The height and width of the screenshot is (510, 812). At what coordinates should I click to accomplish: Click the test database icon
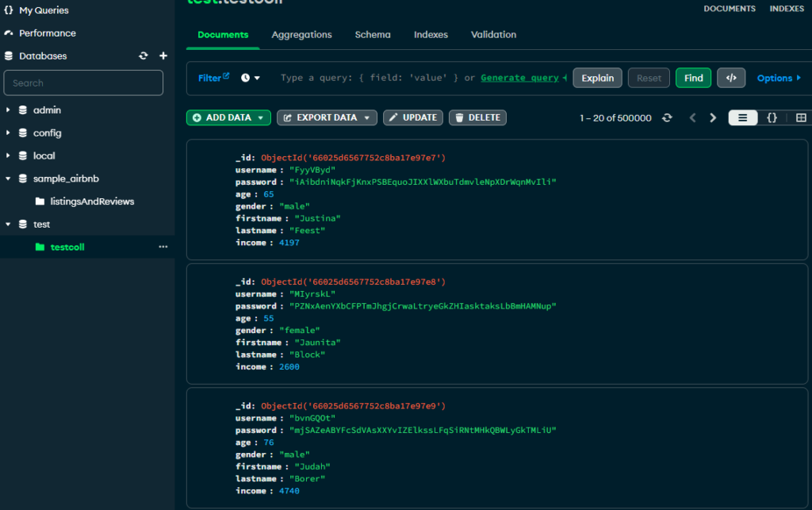click(x=23, y=224)
